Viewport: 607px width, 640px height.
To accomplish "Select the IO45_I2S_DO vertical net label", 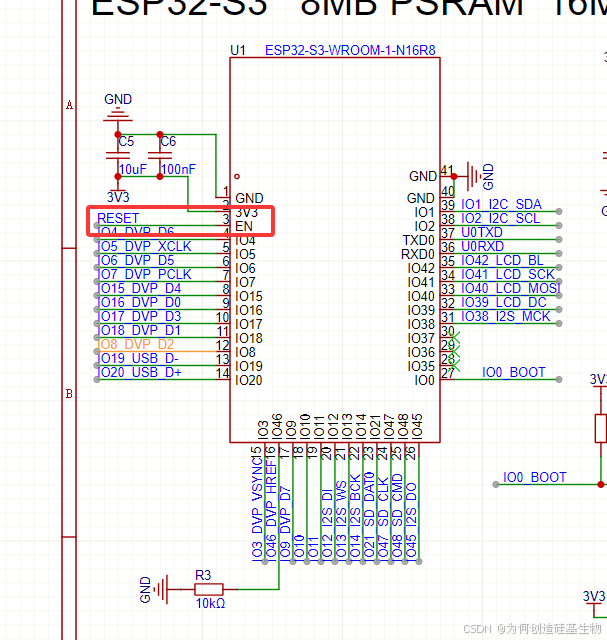I will [x=411, y=520].
